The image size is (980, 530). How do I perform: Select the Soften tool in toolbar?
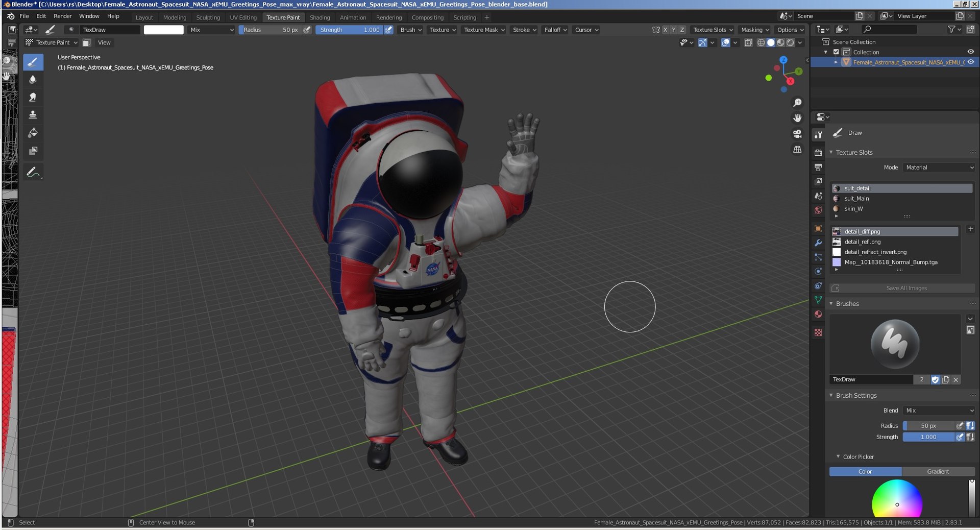(x=33, y=79)
